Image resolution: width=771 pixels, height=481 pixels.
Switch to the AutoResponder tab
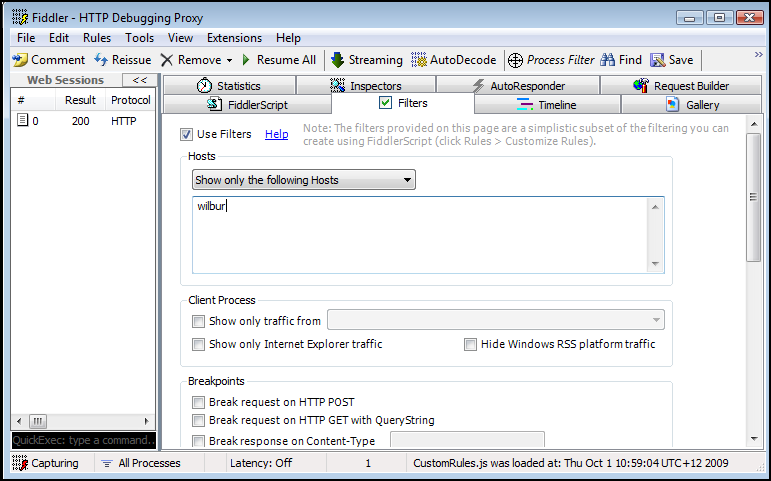tap(518, 86)
